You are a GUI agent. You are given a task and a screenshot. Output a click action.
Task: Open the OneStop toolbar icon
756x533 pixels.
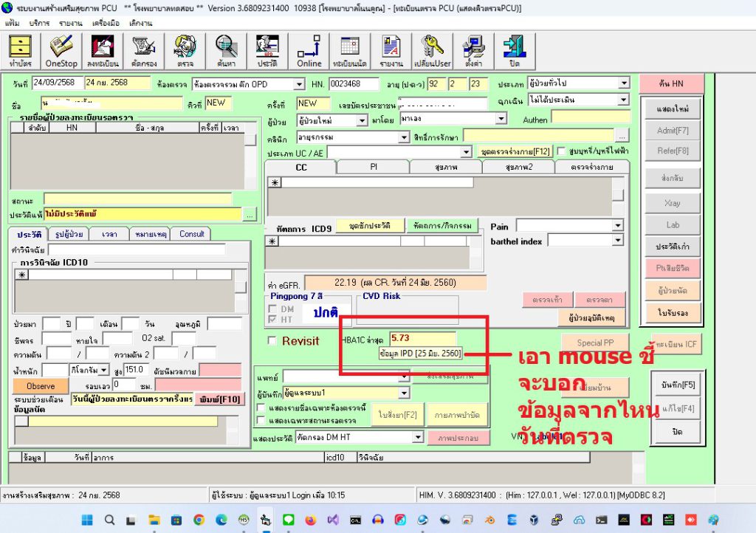tap(61, 52)
